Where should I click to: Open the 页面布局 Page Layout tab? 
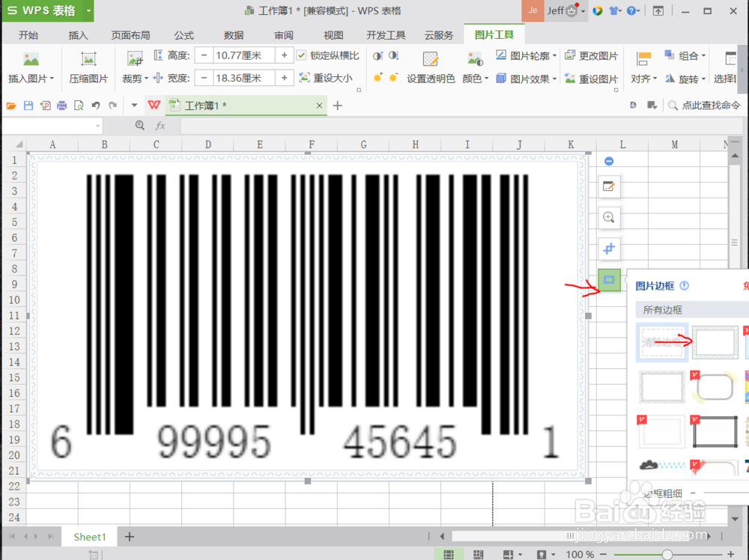coord(130,35)
